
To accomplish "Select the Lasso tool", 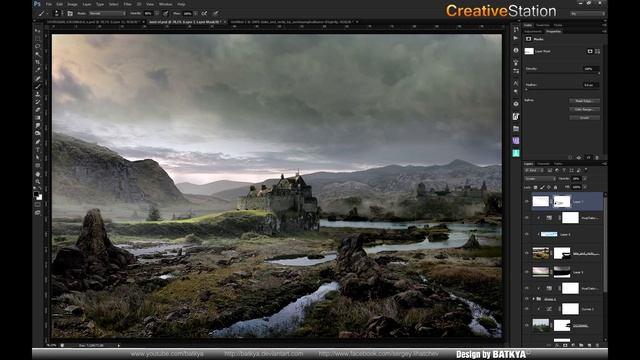I will point(38,47).
